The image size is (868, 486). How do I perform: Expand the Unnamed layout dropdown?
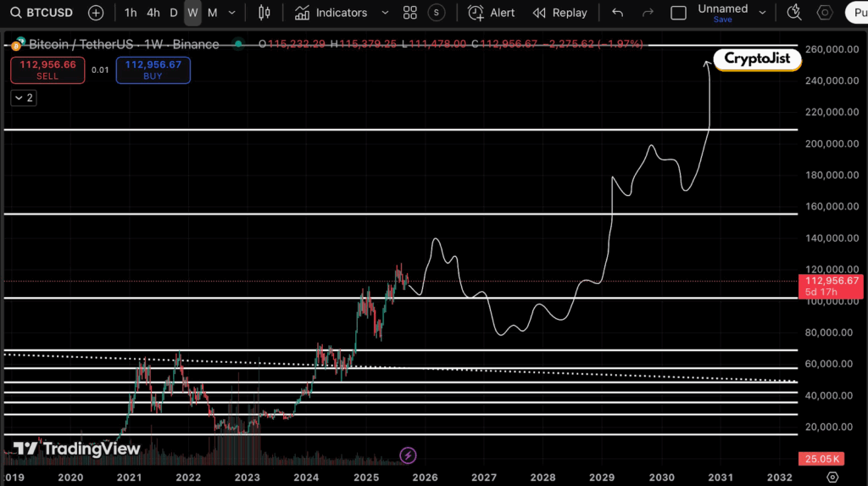tap(762, 13)
